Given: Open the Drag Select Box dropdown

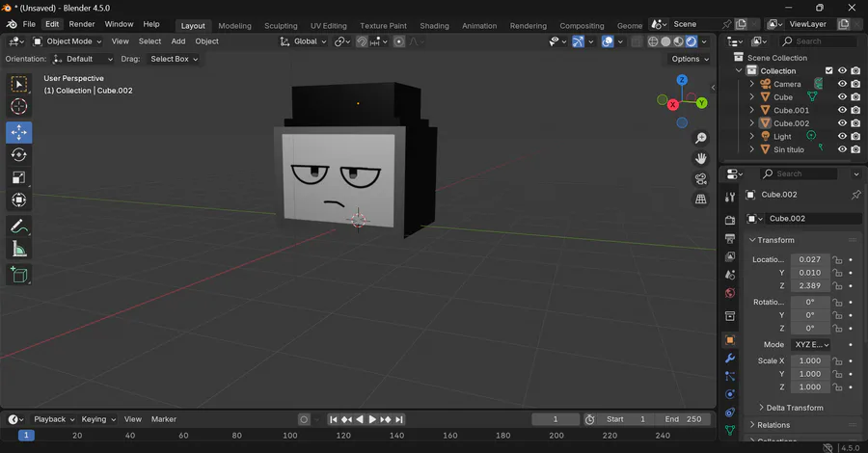Looking at the screenshot, I should point(174,59).
